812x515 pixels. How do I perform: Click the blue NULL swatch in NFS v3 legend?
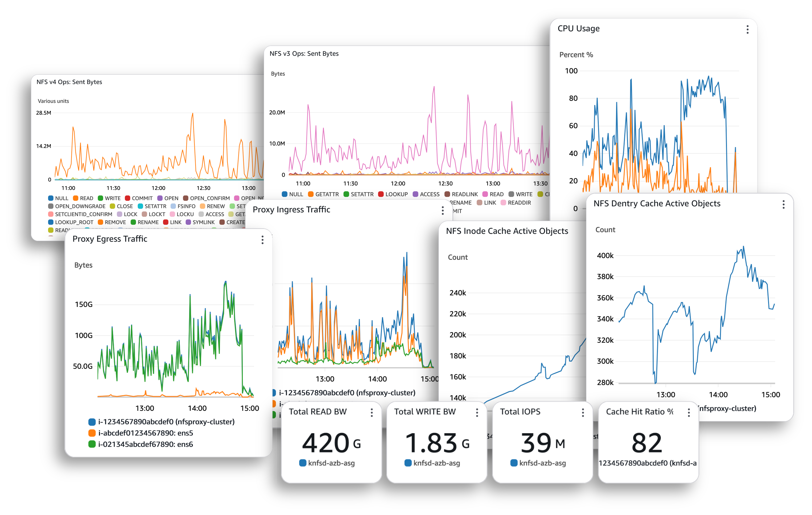pos(285,194)
